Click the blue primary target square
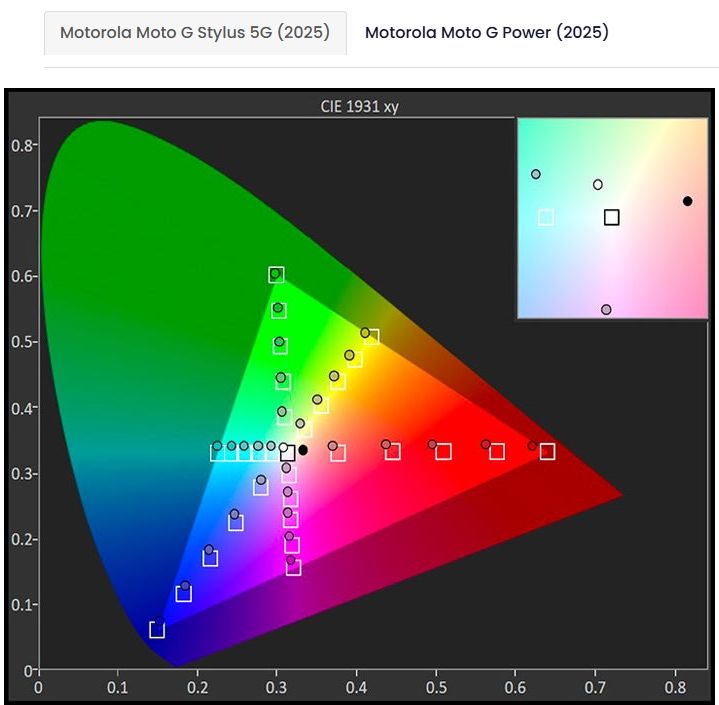Image resolution: width=719 pixels, height=705 pixels. pyautogui.click(x=157, y=630)
